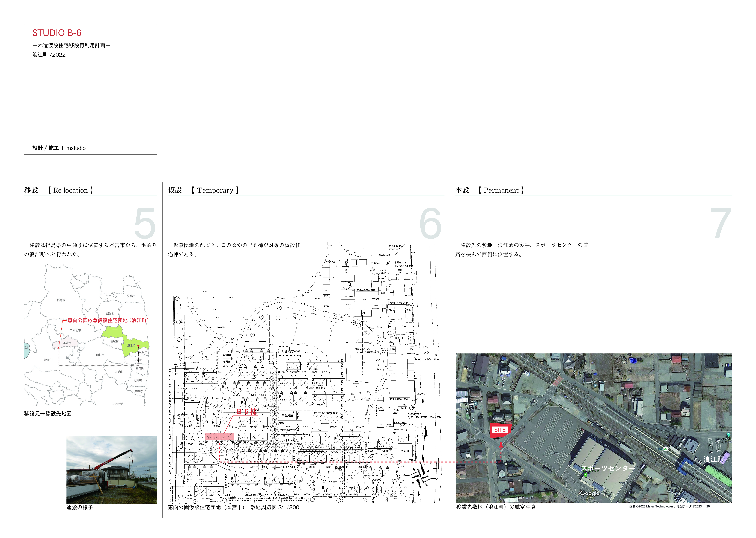Click the スポーツセンター label on aerial photo

(608, 468)
